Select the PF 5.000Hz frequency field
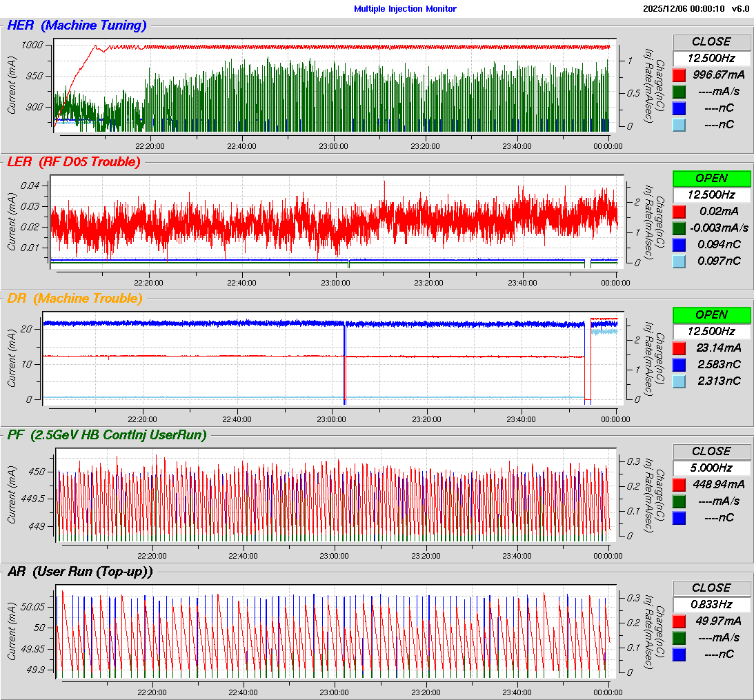 coord(711,468)
